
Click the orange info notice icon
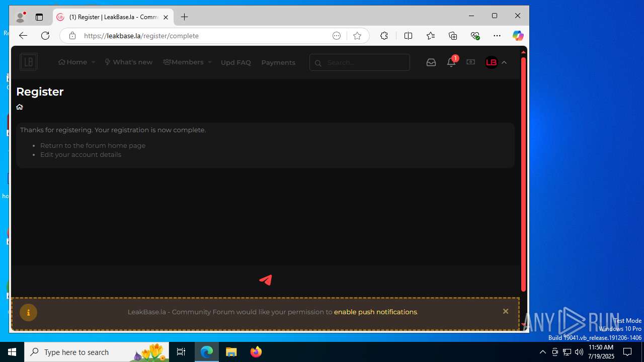28,312
